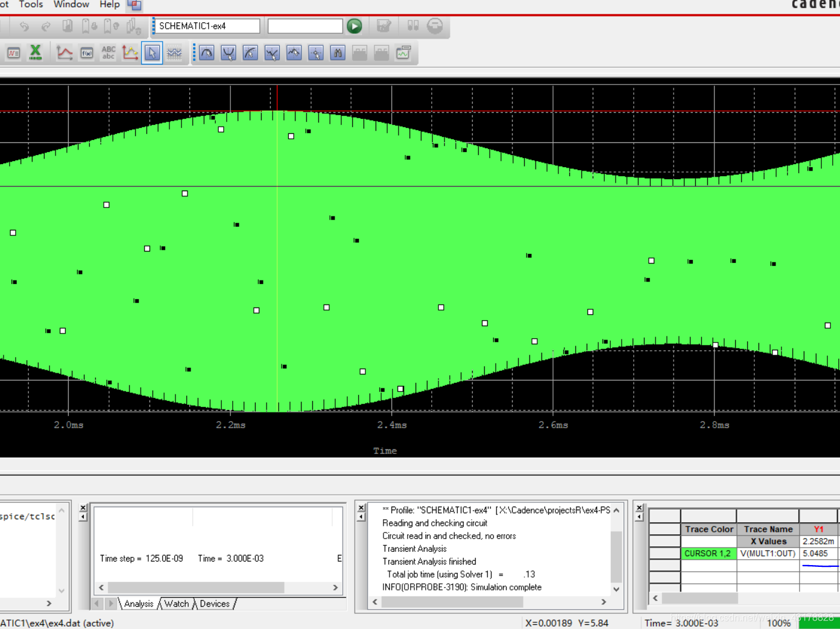Click the Cursor Peak icon
This screenshot has height=629, width=840.
pyautogui.click(x=207, y=53)
